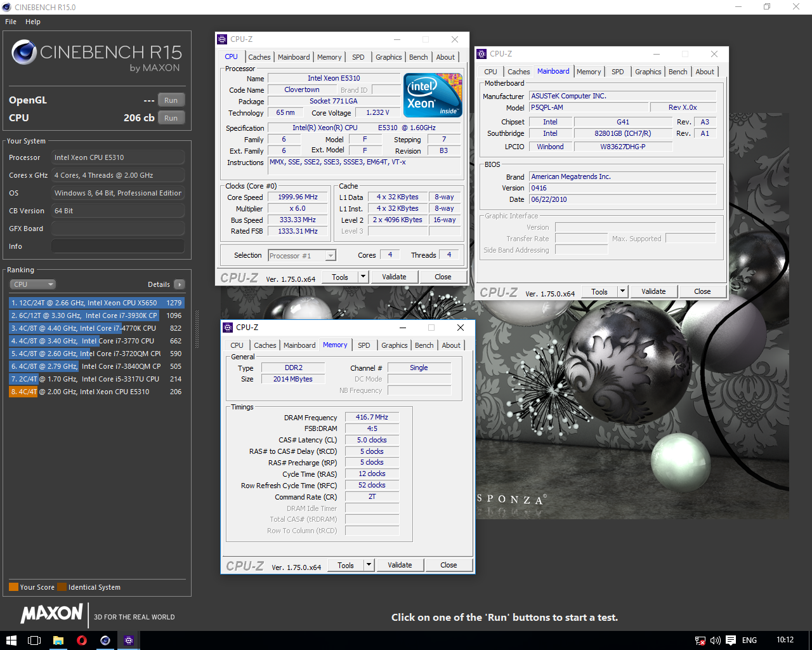Switch to CPU tab in the Mainboard window
This screenshot has height=650, width=812.
491,72
